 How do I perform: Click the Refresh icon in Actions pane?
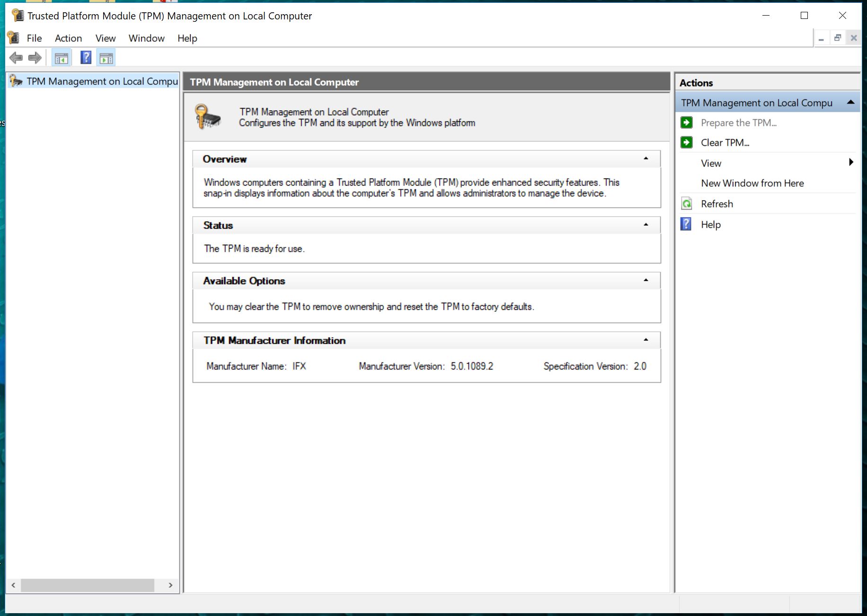[x=687, y=204]
